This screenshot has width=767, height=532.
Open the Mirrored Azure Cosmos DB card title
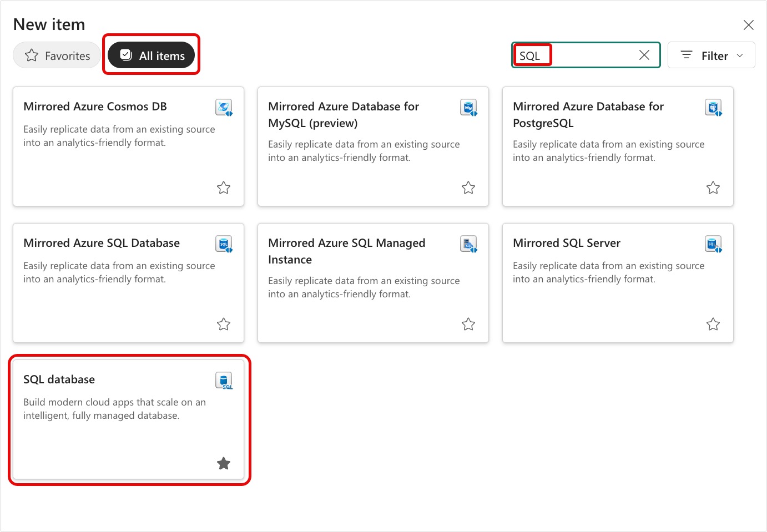95,107
